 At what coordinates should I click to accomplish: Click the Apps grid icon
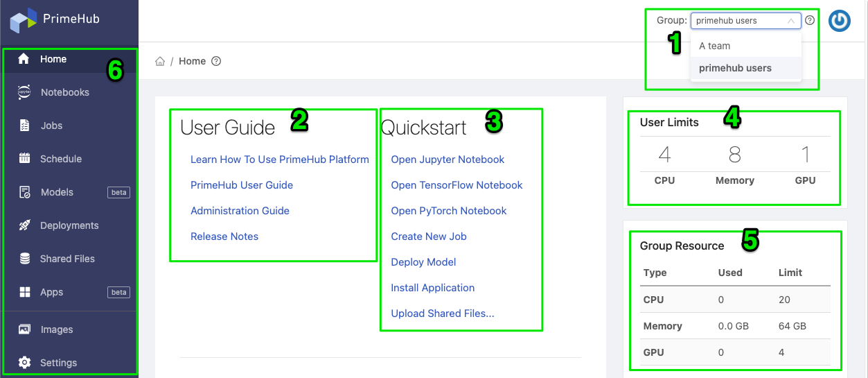(x=24, y=292)
